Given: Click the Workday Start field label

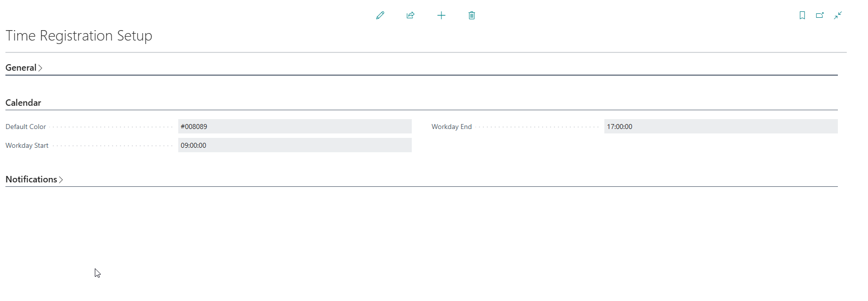Looking at the screenshot, I should (27, 145).
